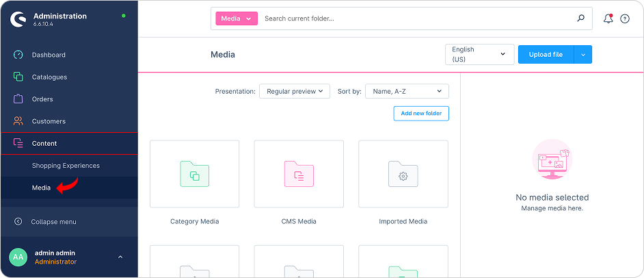This screenshot has height=278, width=644.
Task: Select Media in the Content submenu
Action: coord(41,188)
